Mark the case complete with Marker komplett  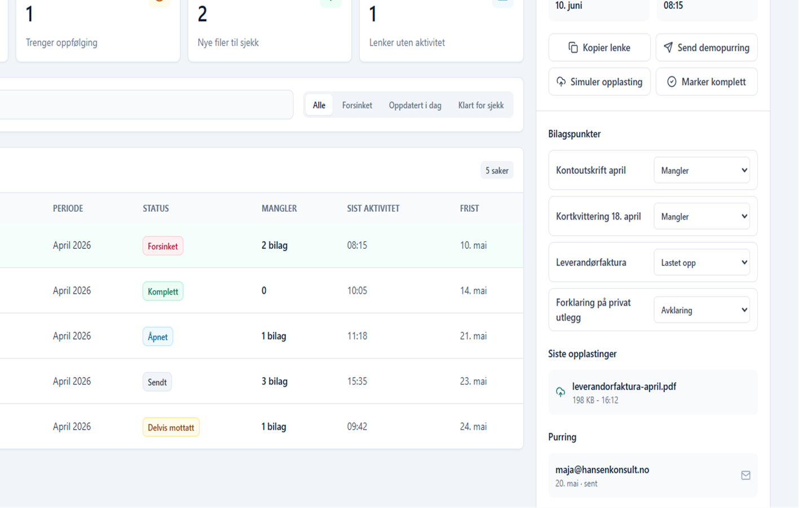pos(707,82)
